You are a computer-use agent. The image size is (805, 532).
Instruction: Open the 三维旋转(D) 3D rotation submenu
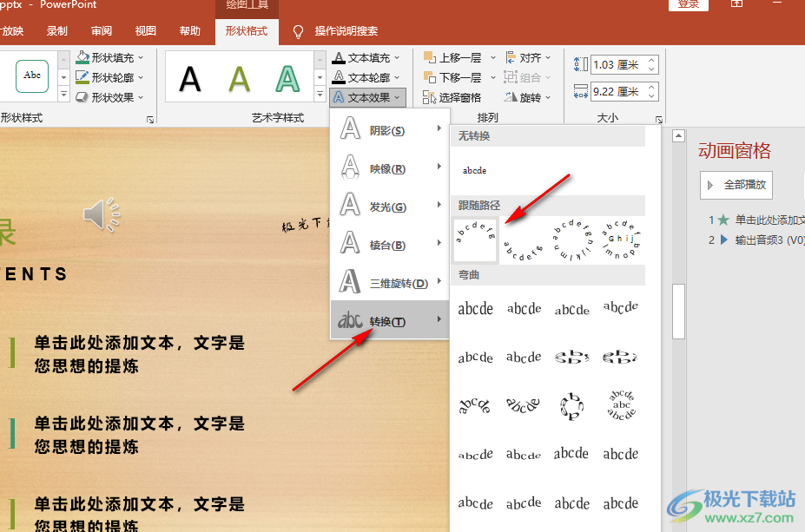click(390, 281)
